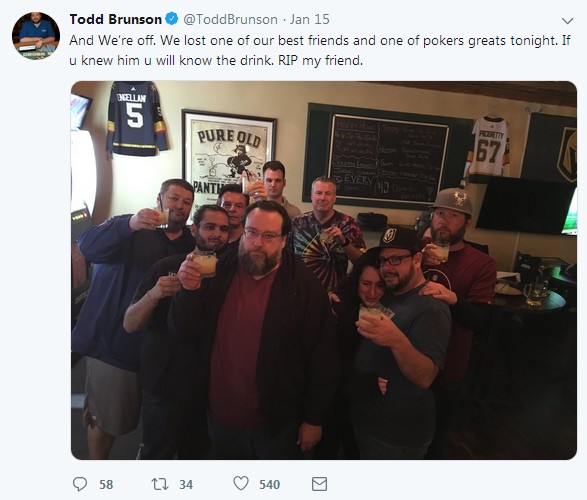The image size is (587, 500).
Task: Retweet this post via the retweet arrows icon
Action: click(x=160, y=484)
